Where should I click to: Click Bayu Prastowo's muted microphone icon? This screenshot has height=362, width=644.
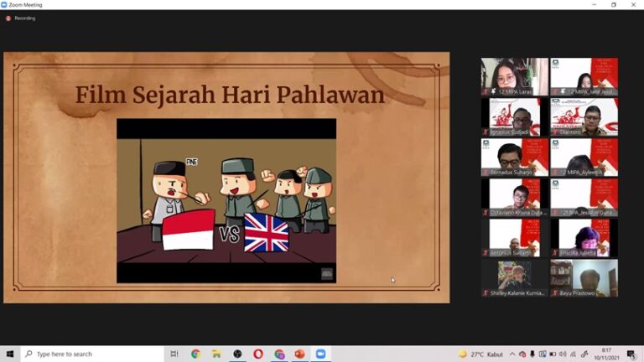tap(555, 293)
